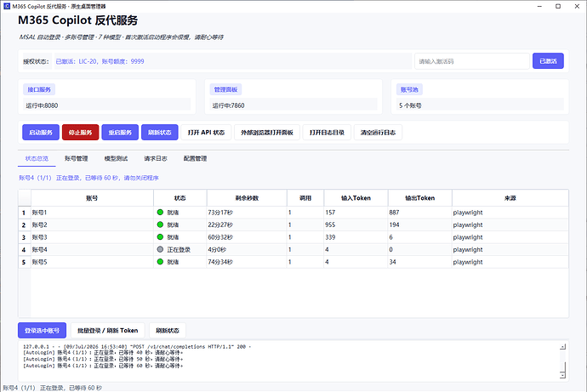Screen dimensions: 587x392
Task: Select the 账号3 cell
Action: point(92,237)
